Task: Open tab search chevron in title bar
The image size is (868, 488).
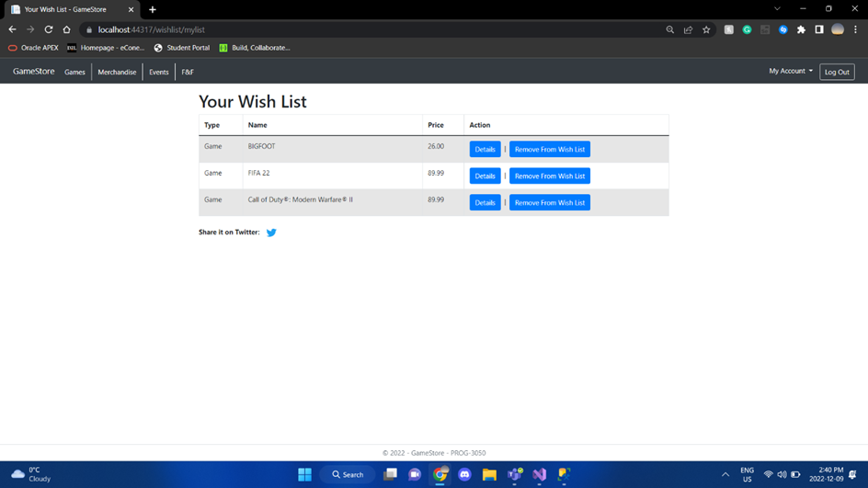Action: tap(777, 9)
